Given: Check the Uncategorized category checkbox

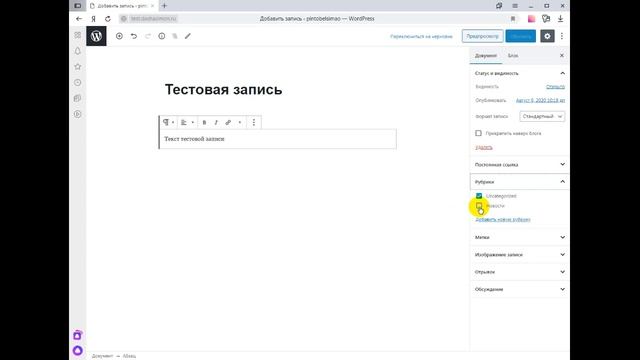Looking at the screenshot, I should (479, 196).
